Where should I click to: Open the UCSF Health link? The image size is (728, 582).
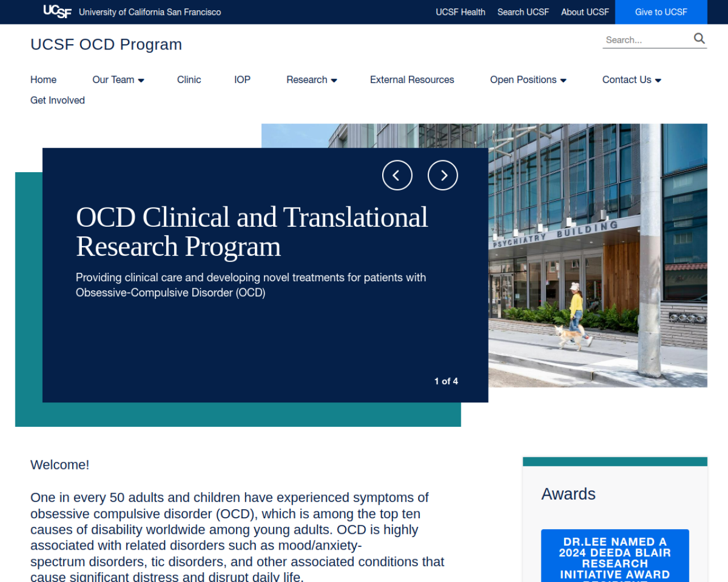460,12
